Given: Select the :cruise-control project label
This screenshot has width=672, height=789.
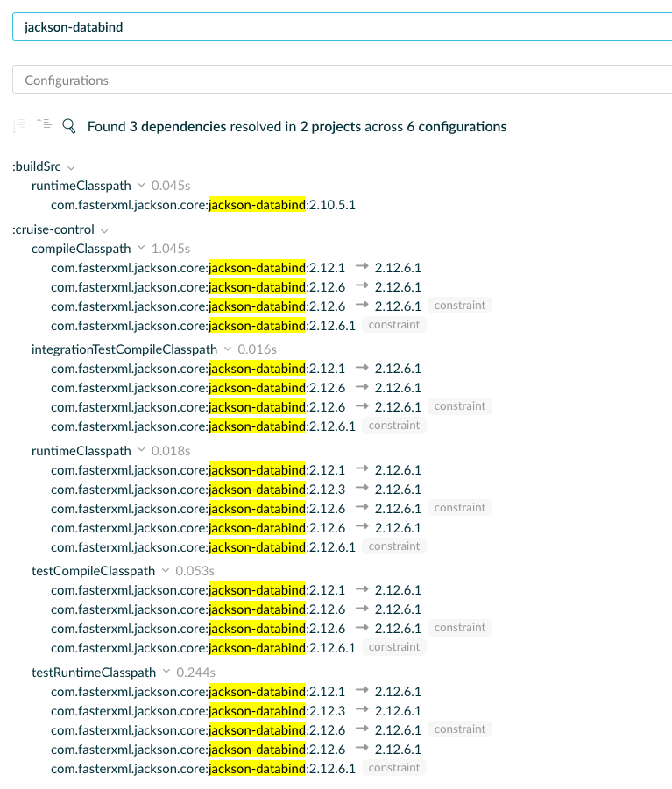Looking at the screenshot, I should (53, 229).
